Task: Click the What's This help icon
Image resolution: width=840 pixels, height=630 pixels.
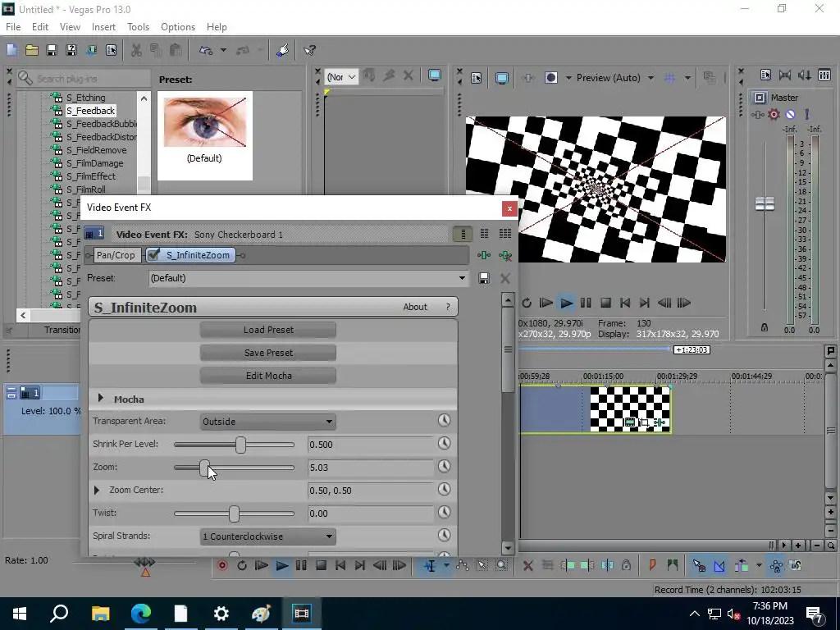Action: click(309, 50)
